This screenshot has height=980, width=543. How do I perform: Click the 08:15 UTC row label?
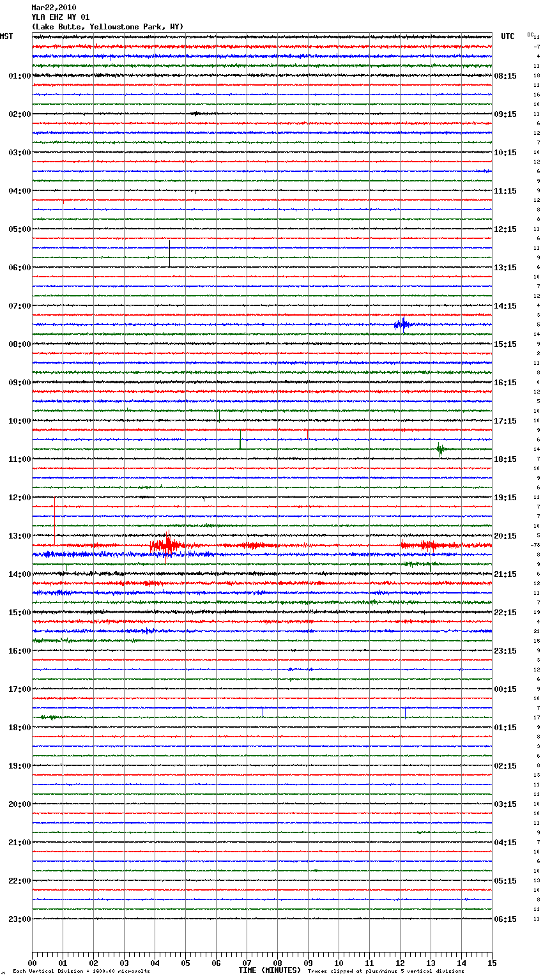pos(505,76)
